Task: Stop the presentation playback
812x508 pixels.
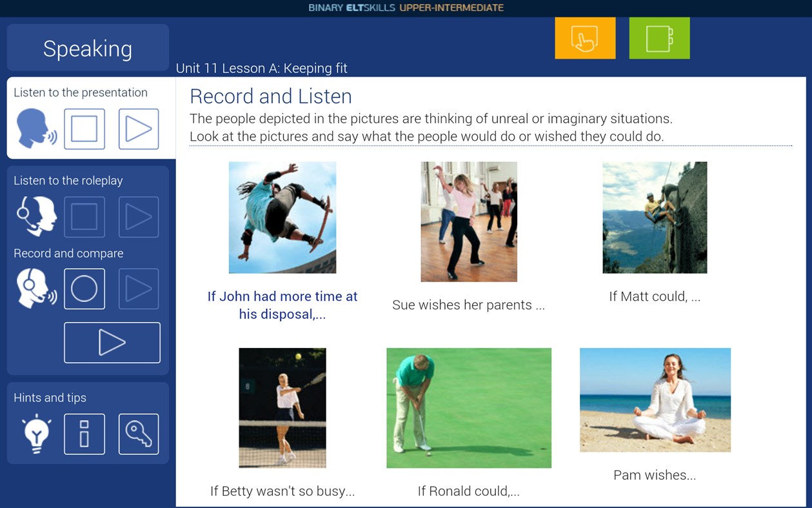Action: 84,128
